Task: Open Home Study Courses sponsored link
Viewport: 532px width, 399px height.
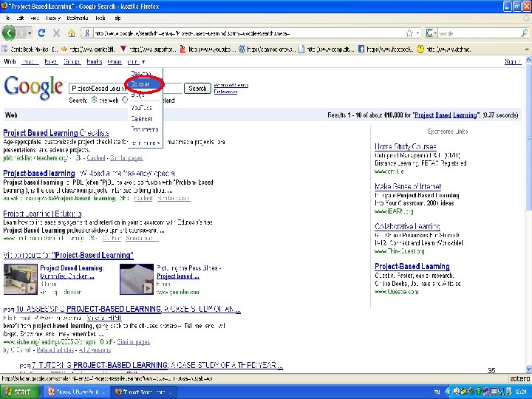Action: pyautogui.click(x=406, y=146)
